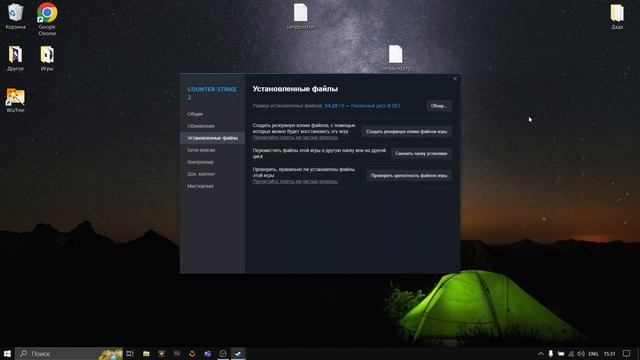Click the Steam icon on the taskbar
640x360 pixels.
pyautogui.click(x=238, y=353)
